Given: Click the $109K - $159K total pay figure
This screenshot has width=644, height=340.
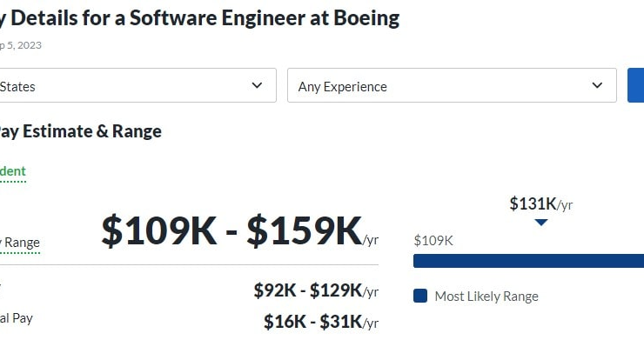Looking at the screenshot, I should 240,230.
